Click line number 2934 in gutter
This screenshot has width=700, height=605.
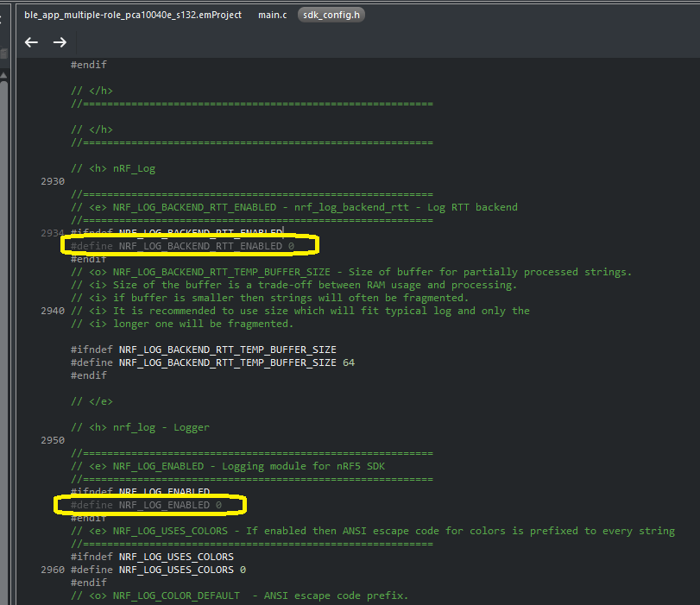coord(53,233)
